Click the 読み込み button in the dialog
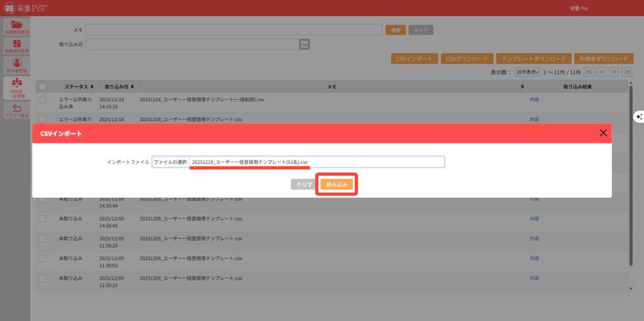Image resolution: width=644 pixels, height=321 pixels. pyautogui.click(x=336, y=185)
